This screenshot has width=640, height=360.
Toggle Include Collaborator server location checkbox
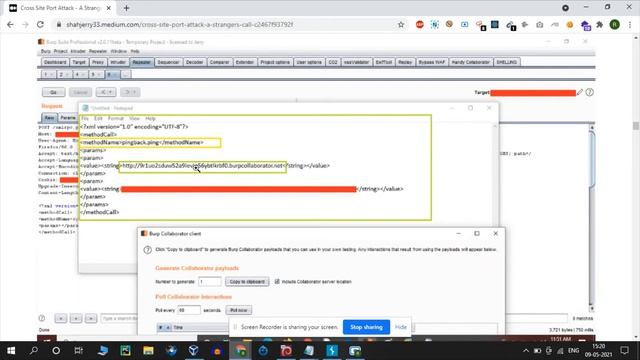point(277,282)
